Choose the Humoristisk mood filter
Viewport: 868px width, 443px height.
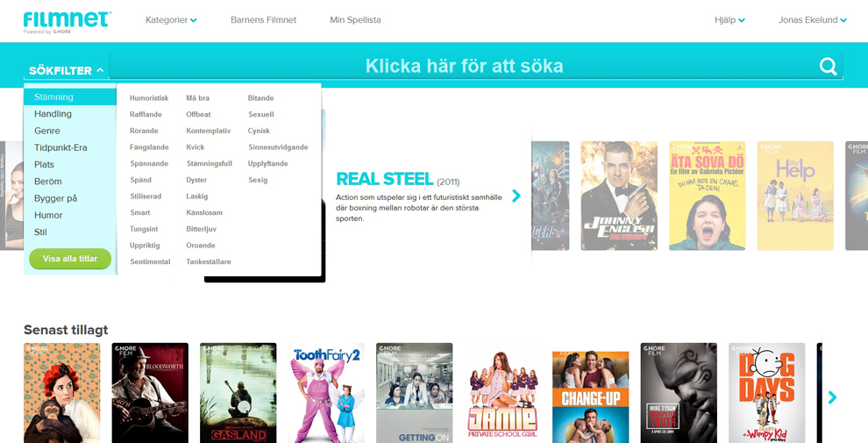point(149,98)
